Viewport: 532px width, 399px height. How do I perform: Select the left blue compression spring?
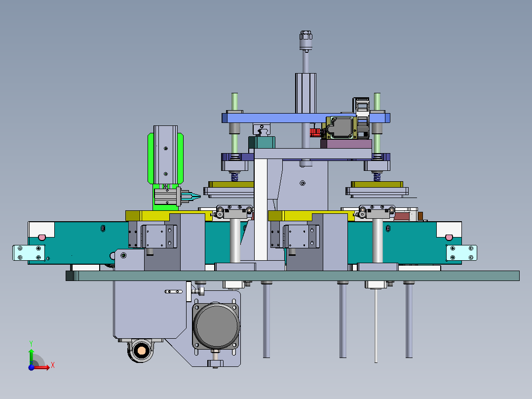(x=234, y=176)
